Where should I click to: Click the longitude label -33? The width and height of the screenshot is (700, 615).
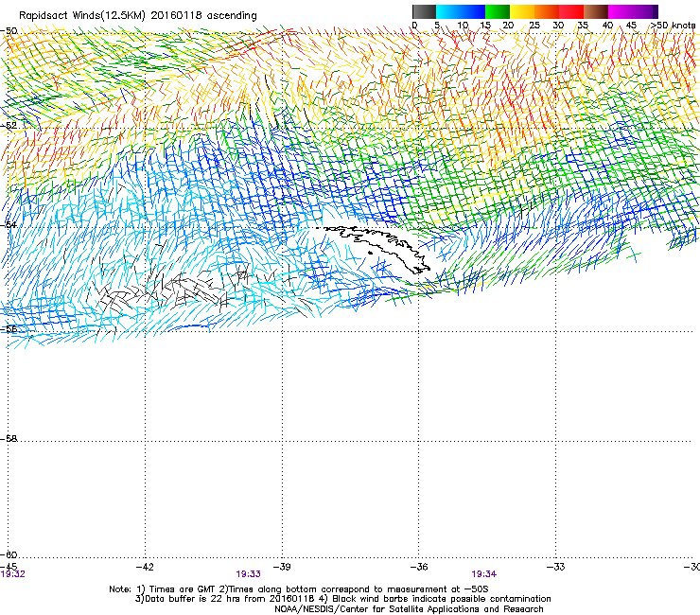[556, 567]
